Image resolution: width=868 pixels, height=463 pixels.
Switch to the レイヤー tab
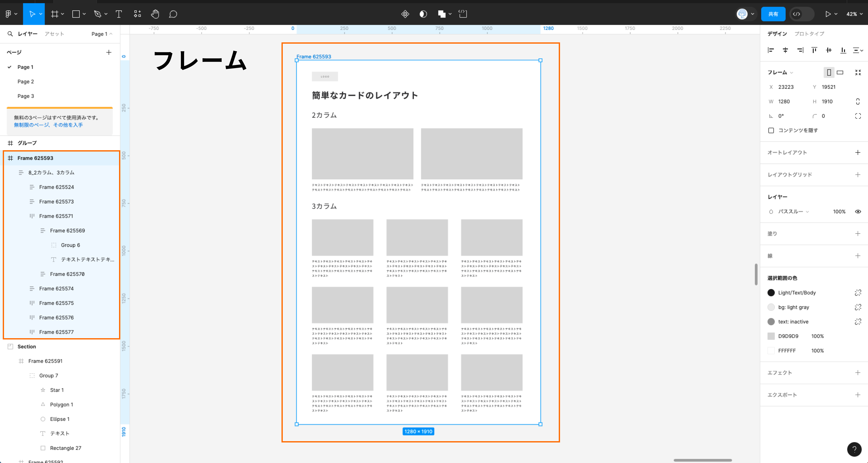[x=28, y=34]
